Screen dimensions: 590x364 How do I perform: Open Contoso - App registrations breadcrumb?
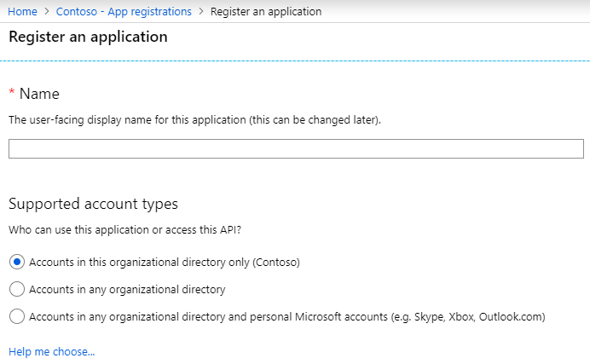pyautogui.click(x=124, y=12)
